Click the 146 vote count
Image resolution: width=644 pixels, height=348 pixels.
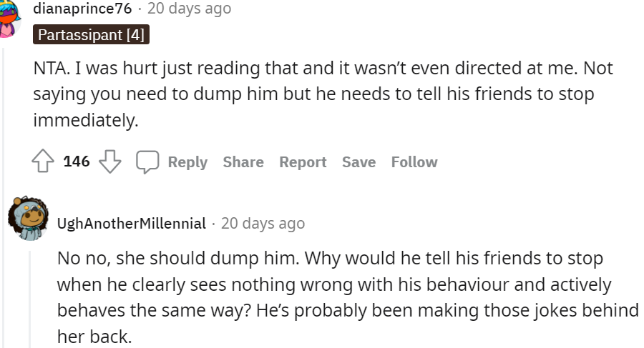click(77, 161)
